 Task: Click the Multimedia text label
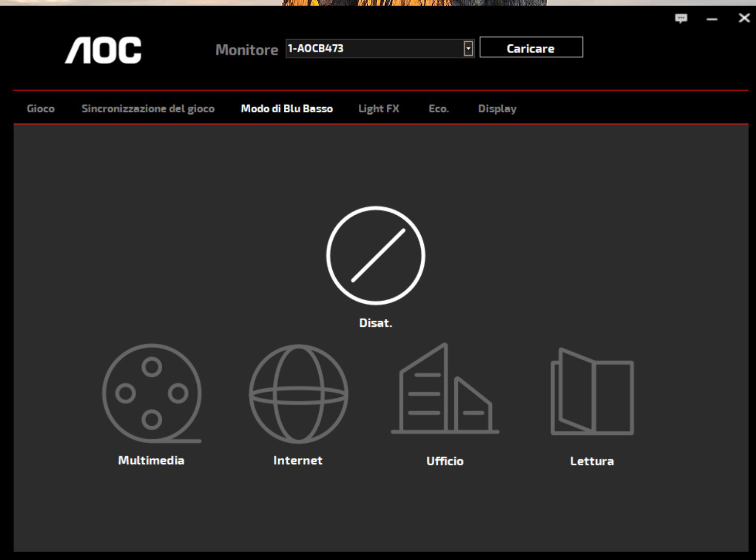151,461
